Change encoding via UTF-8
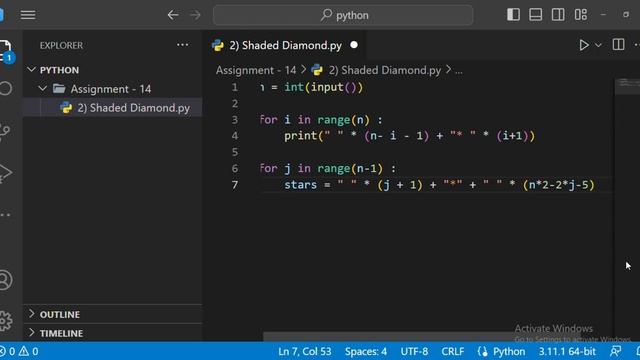Image resolution: width=640 pixels, height=360 pixels. click(x=414, y=351)
